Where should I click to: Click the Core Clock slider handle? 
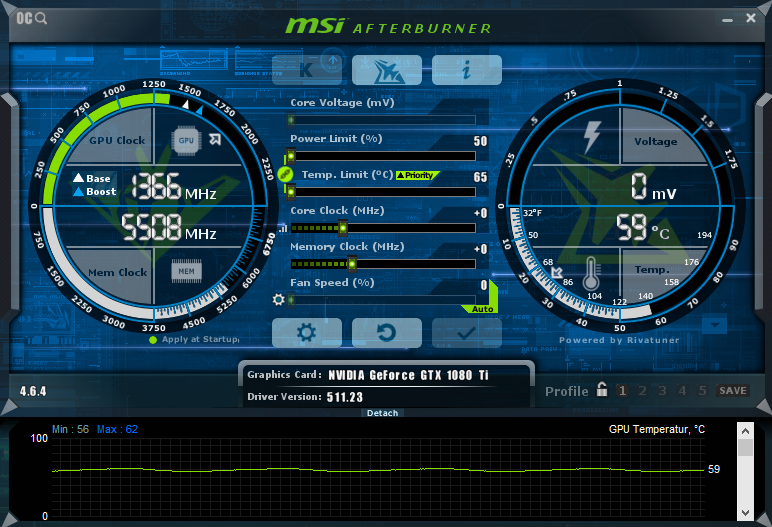tap(343, 228)
